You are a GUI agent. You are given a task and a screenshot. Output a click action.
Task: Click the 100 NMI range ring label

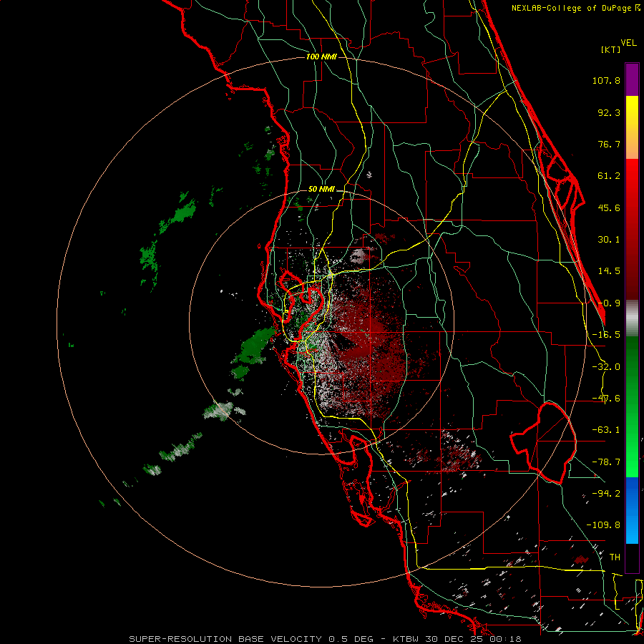point(321,57)
